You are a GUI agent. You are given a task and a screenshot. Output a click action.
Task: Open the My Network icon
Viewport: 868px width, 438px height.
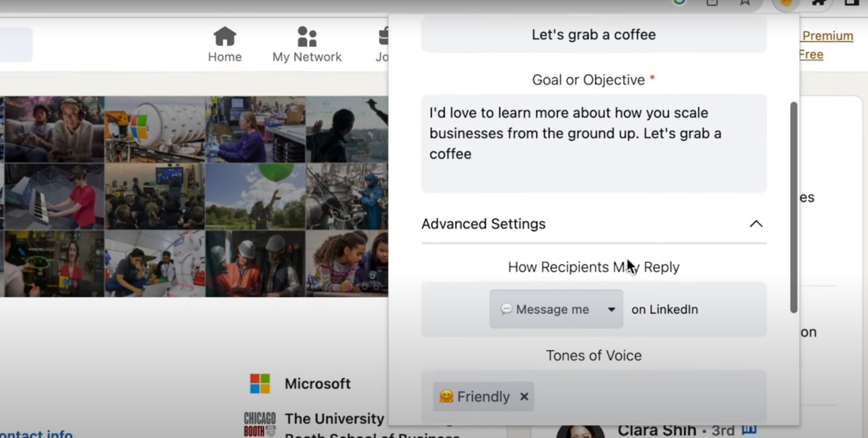(x=307, y=37)
